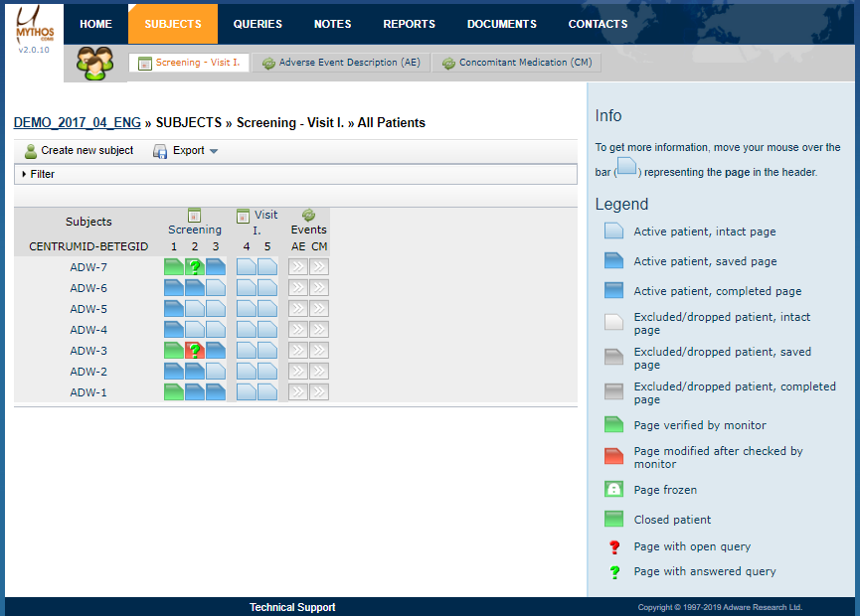Click Create new subject button
The height and width of the screenshot is (616, 860).
(x=79, y=151)
